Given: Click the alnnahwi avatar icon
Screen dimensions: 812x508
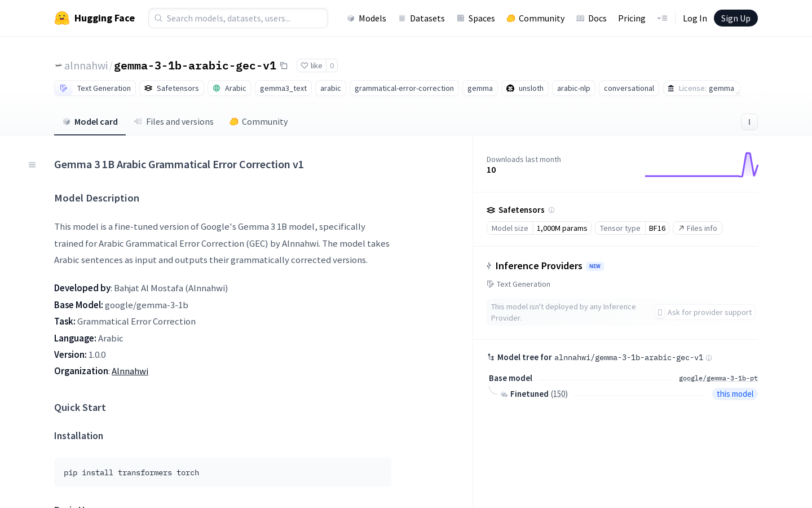Looking at the screenshot, I should [58, 65].
